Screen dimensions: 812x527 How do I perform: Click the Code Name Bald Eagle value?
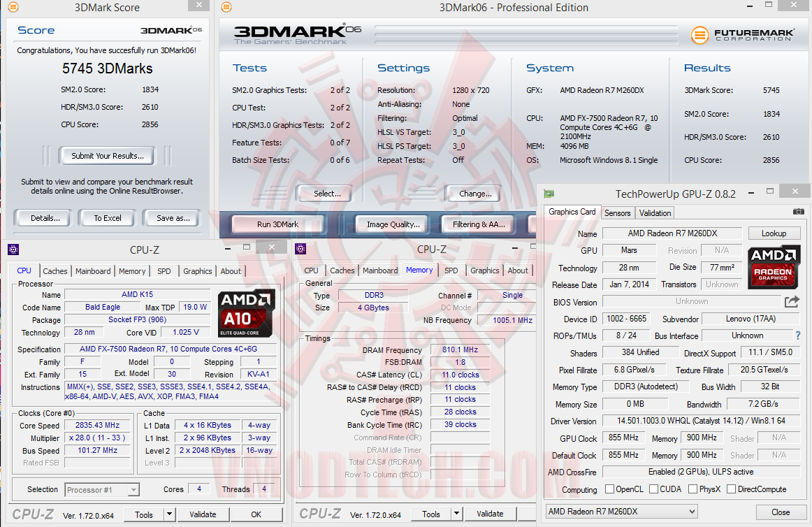103,307
